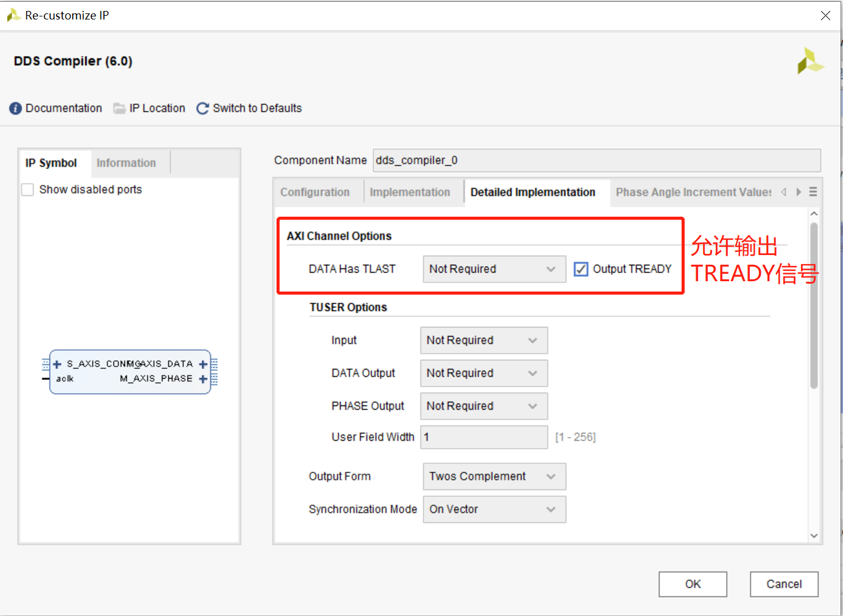
Task: Close the Re-customize IP dialog
Action: 825,15
